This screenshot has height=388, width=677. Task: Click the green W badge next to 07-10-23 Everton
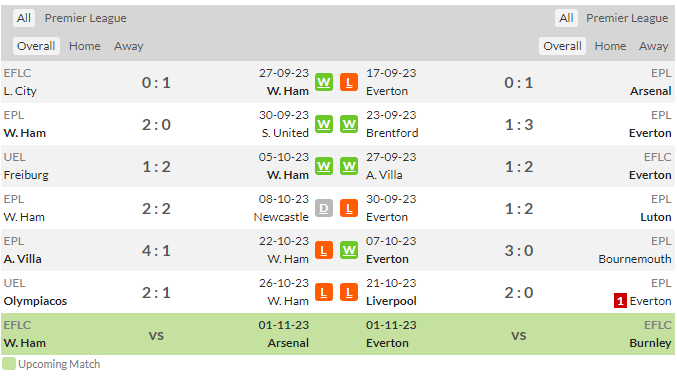pos(349,250)
